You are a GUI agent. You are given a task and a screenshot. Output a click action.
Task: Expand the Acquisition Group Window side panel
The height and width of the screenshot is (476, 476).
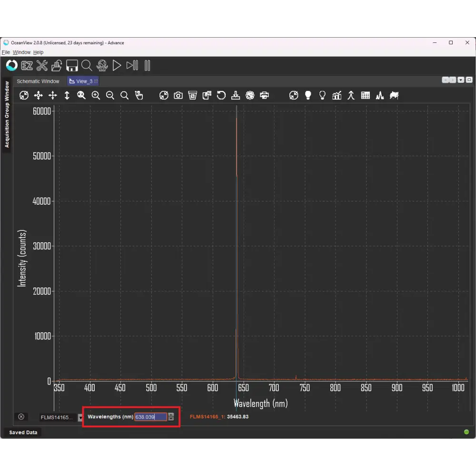coord(6,115)
